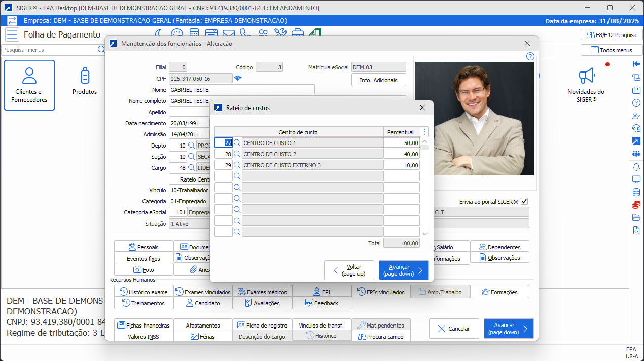Open the Dependentes tab button
The height and width of the screenshot is (361, 644).
(x=499, y=247)
